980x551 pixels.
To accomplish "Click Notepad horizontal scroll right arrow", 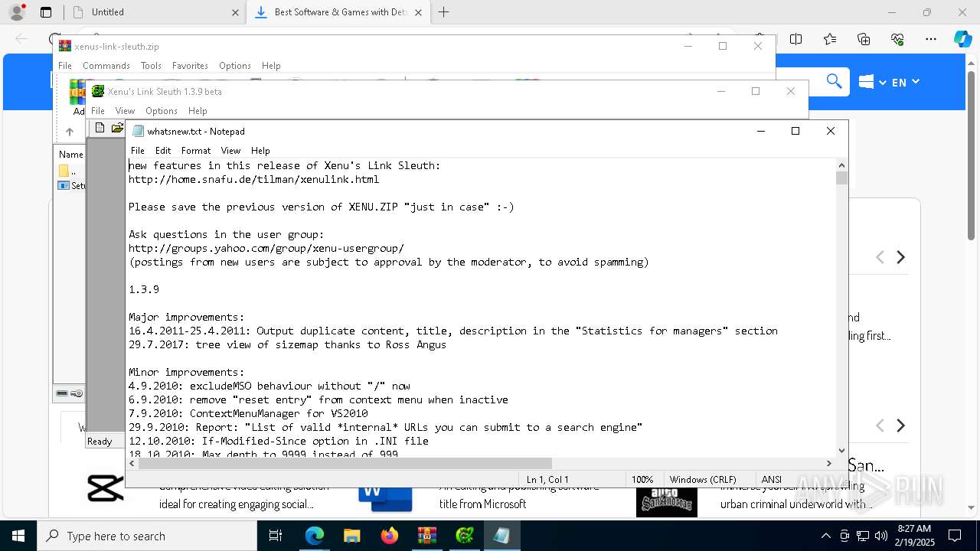I will click(828, 463).
